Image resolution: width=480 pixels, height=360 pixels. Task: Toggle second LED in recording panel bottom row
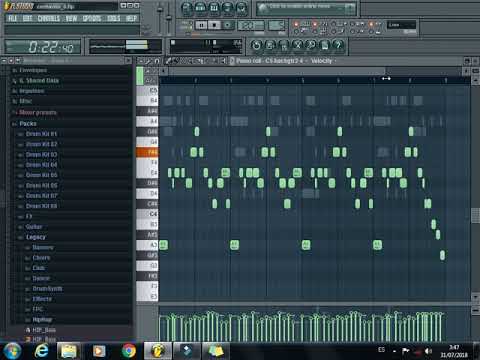tap(315, 32)
